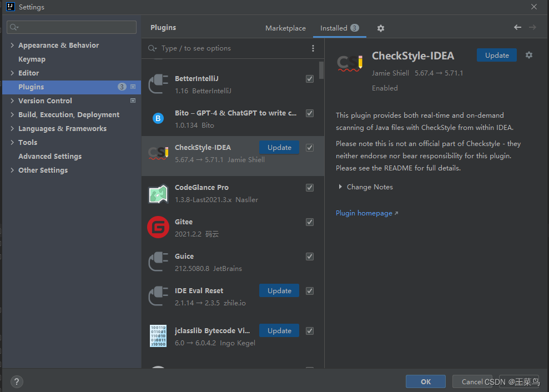Click the Guice plugin plug icon
This screenshot has width=549, height=392.
tap(158, 262)
